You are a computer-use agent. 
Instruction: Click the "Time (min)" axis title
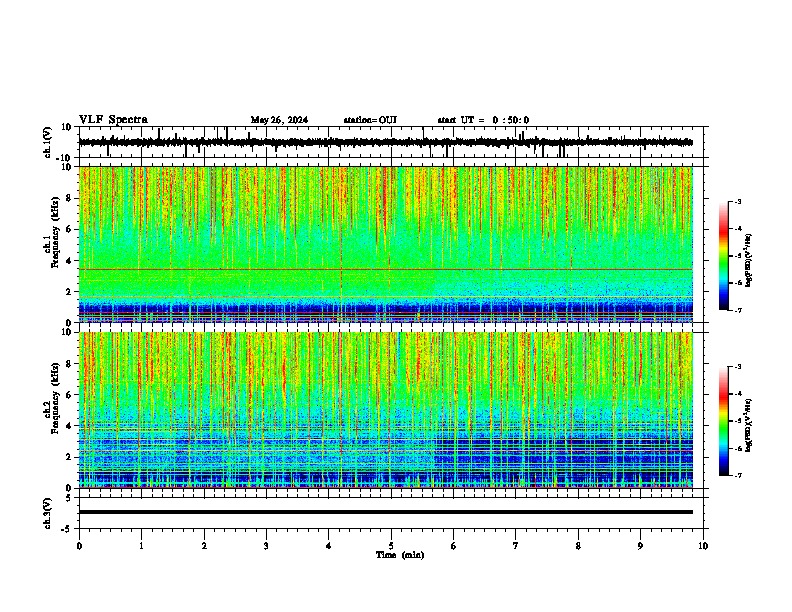click(400, 555)
